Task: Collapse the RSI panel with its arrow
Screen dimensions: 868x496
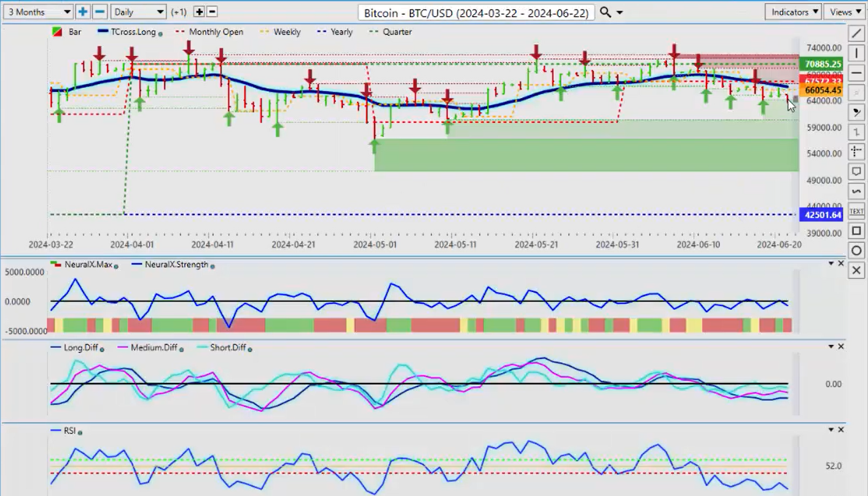Action: coord(831,430)
